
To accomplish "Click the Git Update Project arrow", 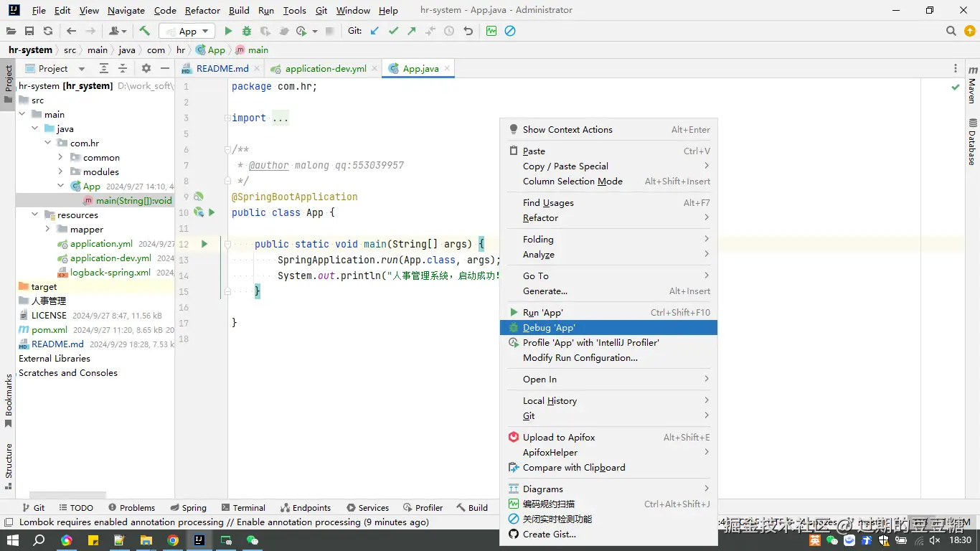I will click(374, 31).
